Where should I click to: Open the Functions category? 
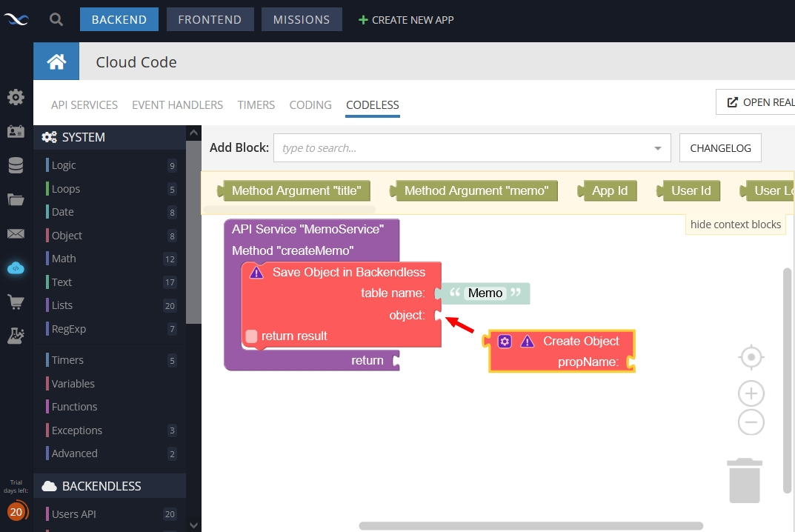(110, 407)
